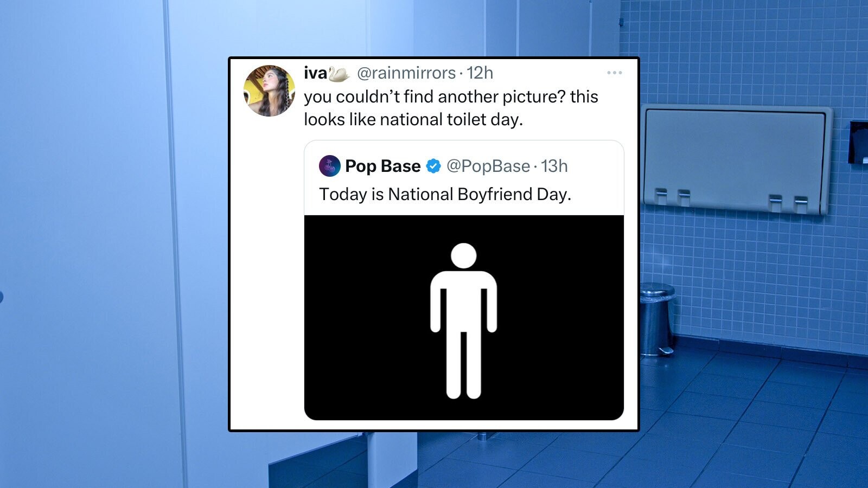Click iva's round profile avatar
The height and width of the screenshot is (488, 868).
click(269, 91)
